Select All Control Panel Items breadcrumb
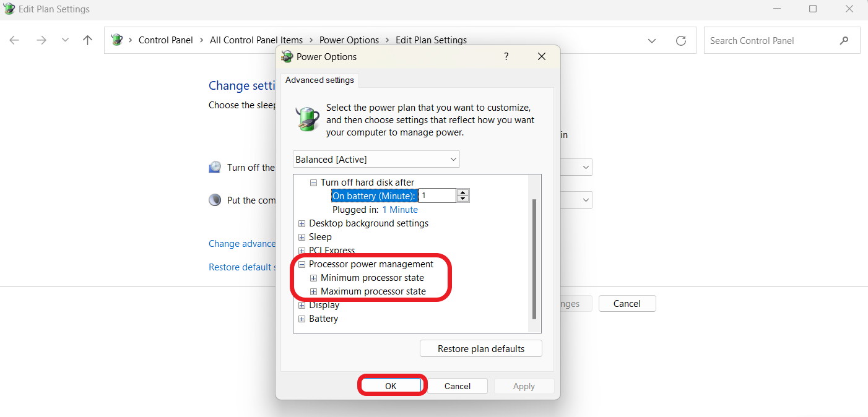 point(256,40)
